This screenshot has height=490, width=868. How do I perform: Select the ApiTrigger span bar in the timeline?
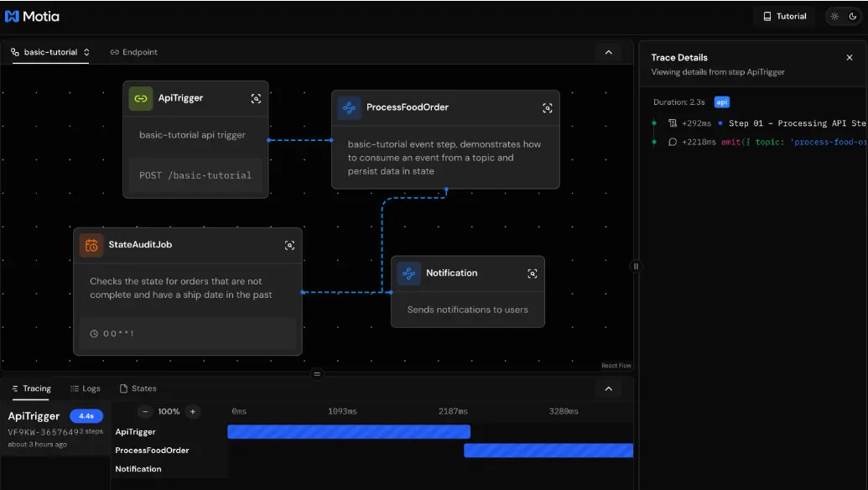(349, 431)
